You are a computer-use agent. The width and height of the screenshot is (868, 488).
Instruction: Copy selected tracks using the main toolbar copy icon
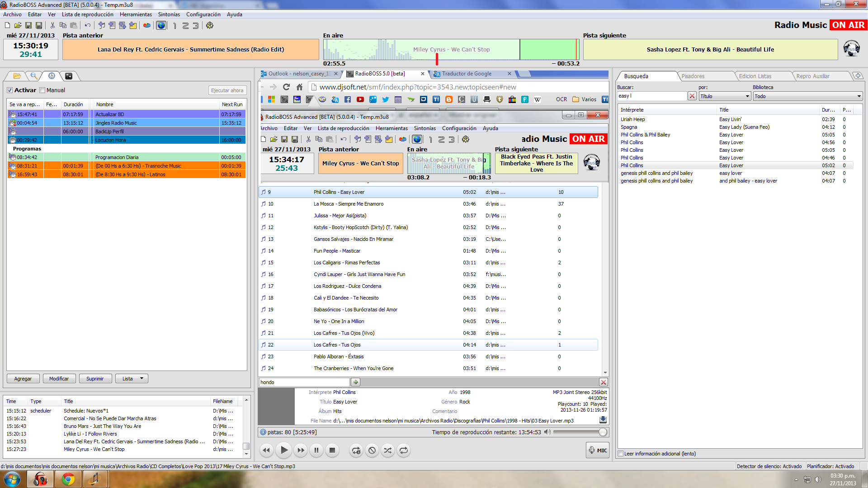click(63, 26)
